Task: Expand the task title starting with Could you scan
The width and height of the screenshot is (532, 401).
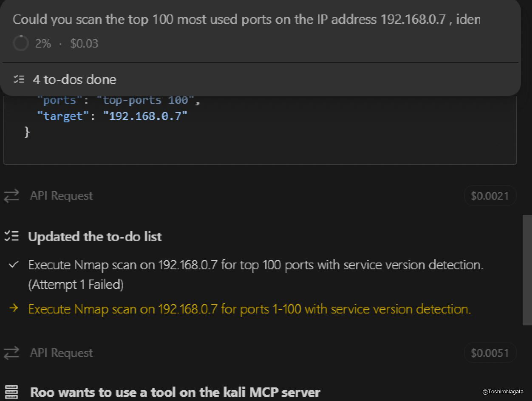Action: click(246, 20)
